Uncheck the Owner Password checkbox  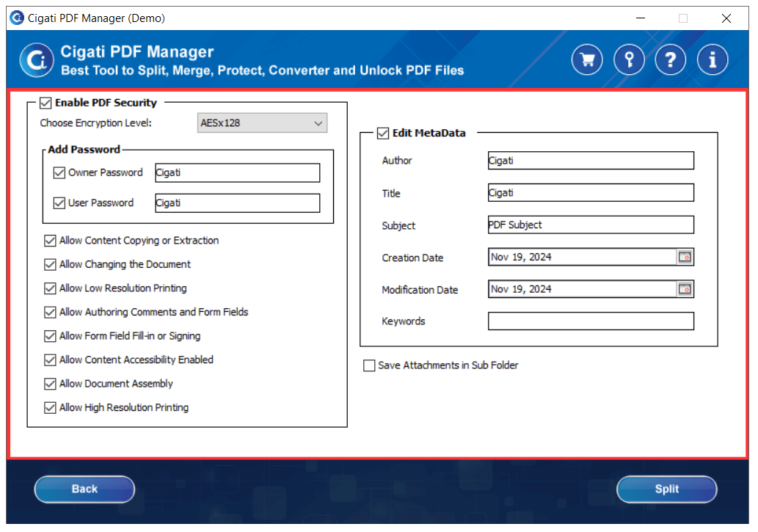point(59,172)
